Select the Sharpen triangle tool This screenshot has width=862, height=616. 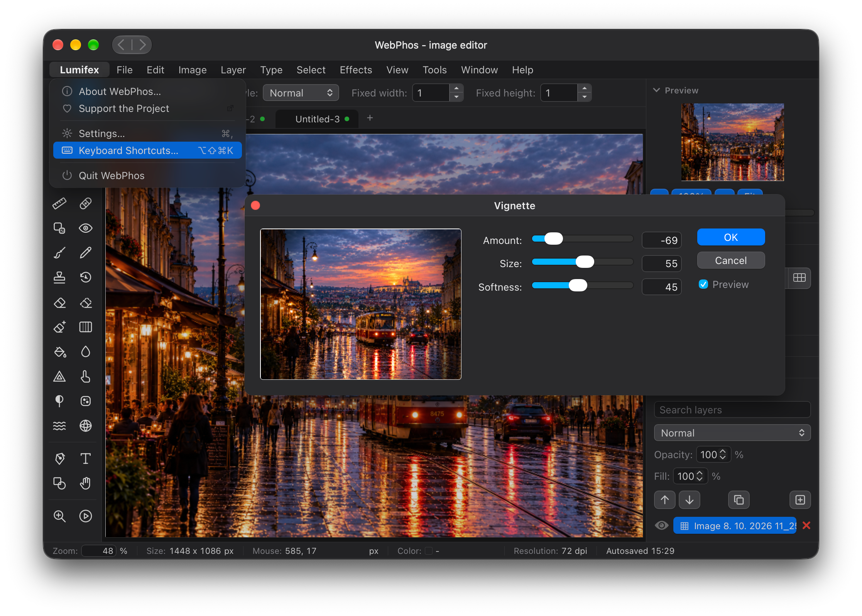coord(59,377)
